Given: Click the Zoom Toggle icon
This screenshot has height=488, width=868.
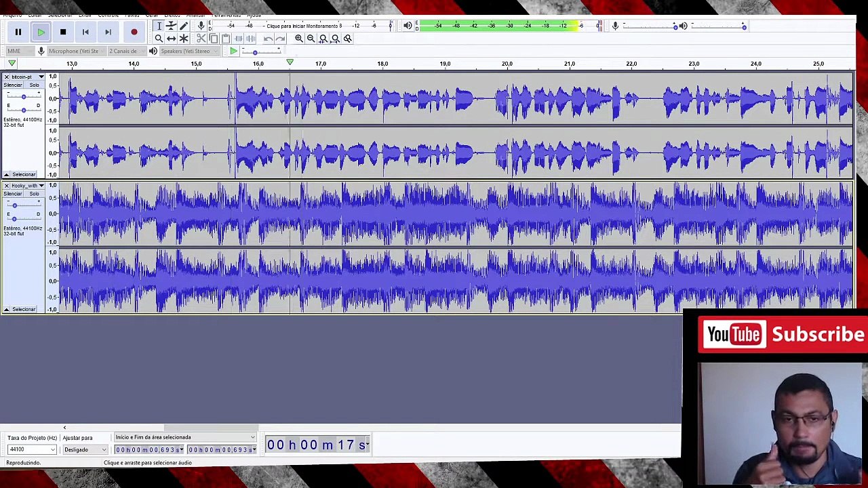Looking at the screenshot, I should tap(347, 39).
